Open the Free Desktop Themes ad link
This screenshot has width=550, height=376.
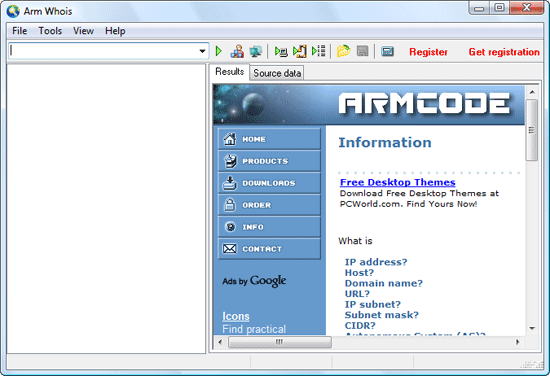397,182
